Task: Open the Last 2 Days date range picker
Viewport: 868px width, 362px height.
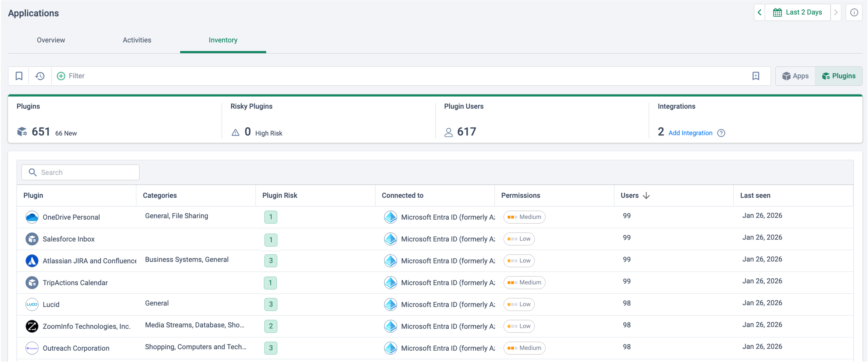Action: coord(797,13)
